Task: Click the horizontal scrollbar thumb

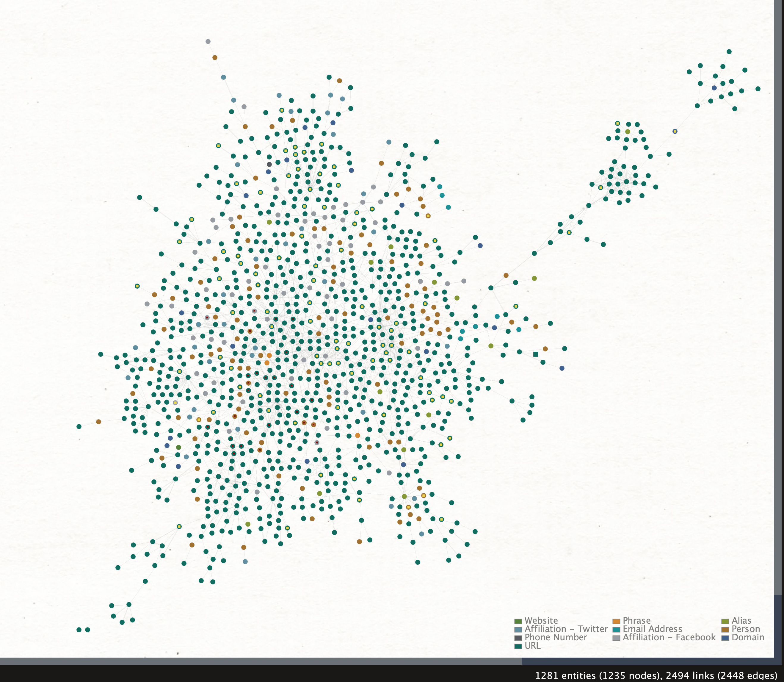Action: pyautogui.click(x=261, y=661)
